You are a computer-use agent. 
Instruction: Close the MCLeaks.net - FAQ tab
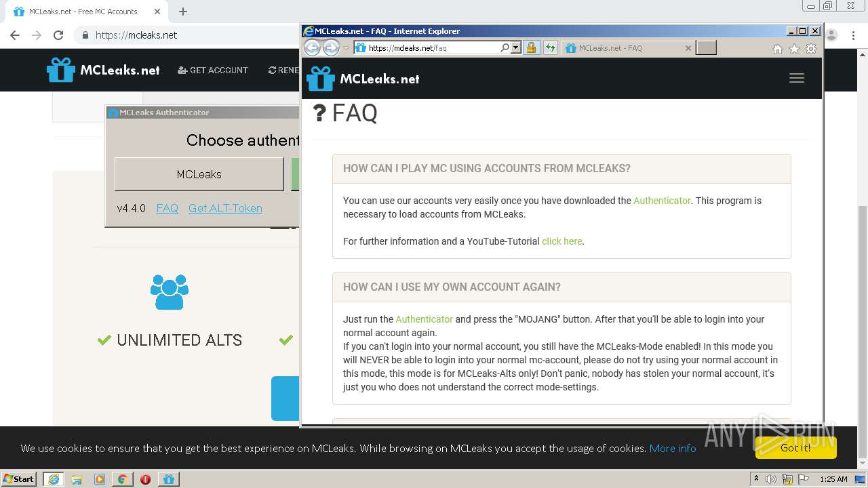[688, 48]
